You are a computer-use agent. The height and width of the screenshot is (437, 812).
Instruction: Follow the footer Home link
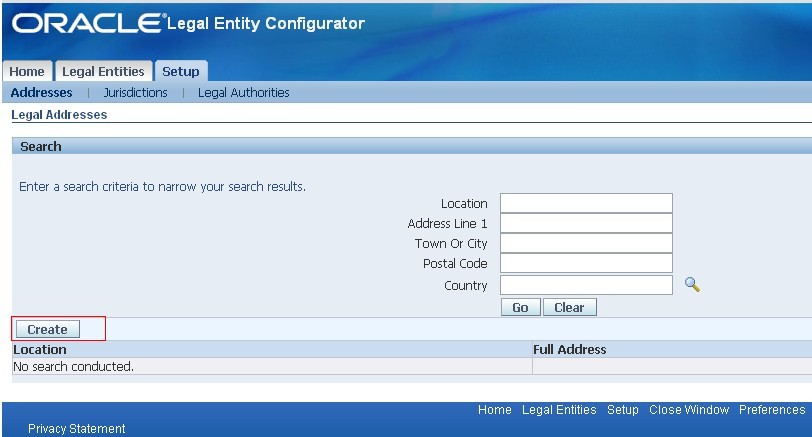495,410
